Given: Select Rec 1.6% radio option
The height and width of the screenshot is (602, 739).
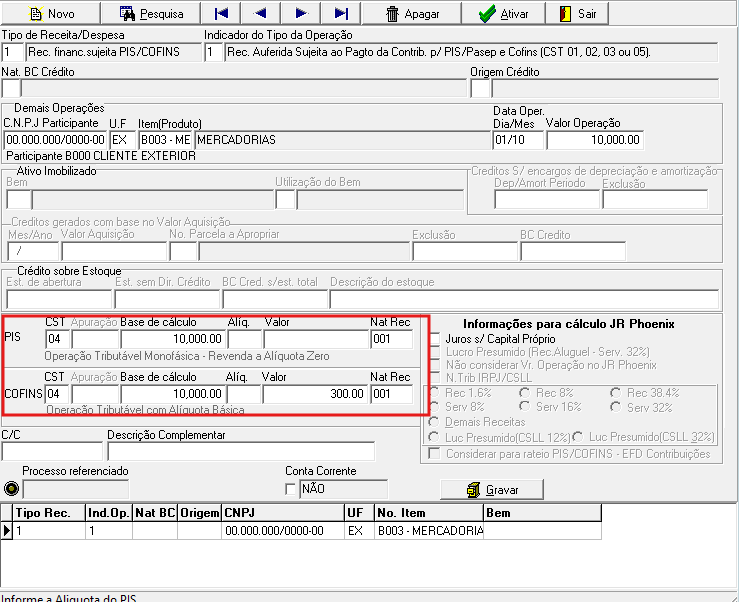Looking at the screenshot, I should 434,393.
